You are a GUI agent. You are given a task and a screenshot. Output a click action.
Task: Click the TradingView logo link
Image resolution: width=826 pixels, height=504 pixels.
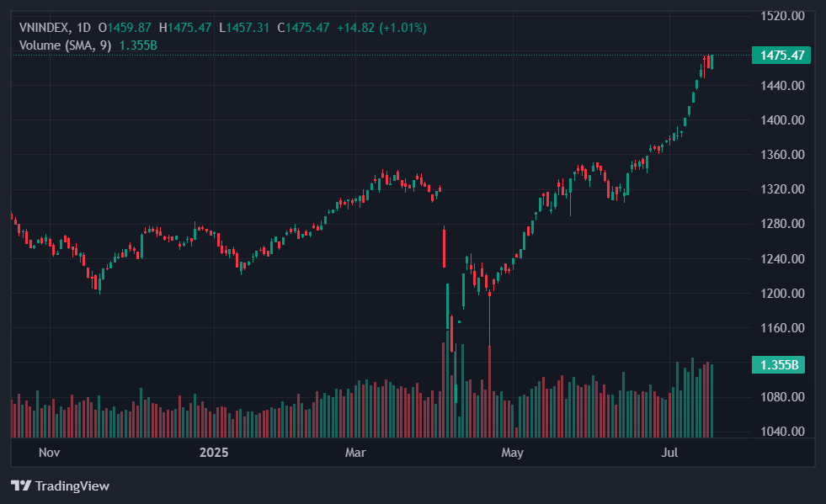coord(60,485)
